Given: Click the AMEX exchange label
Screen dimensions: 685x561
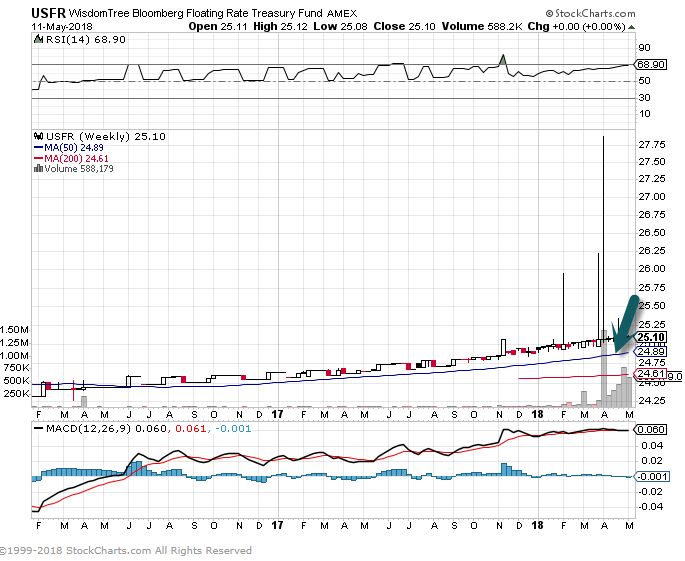Looking at the screenshot, I should click(x=342, y=14).
